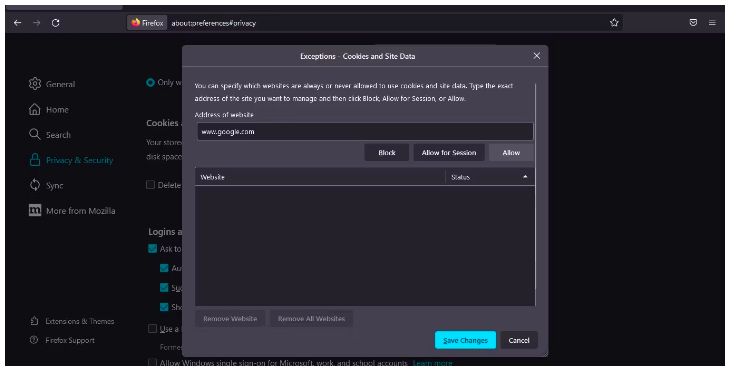Click the Save Changes button

(x=465, y=340)
